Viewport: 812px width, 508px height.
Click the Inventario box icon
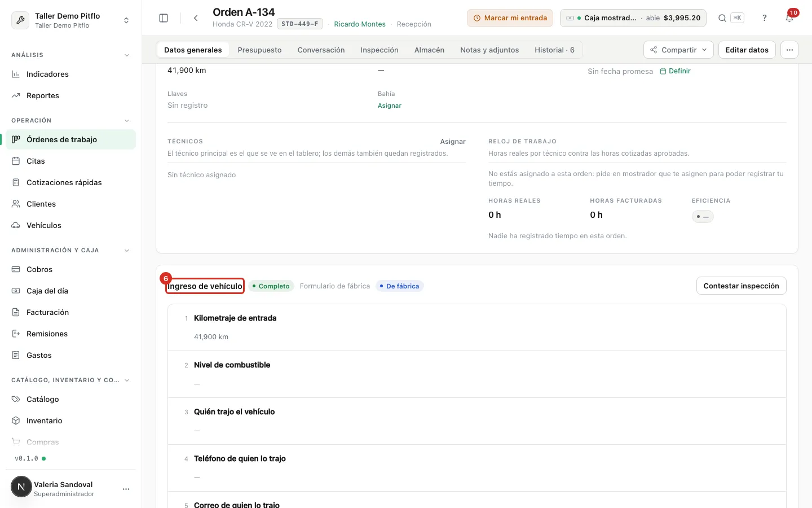[x=16, y=421]
